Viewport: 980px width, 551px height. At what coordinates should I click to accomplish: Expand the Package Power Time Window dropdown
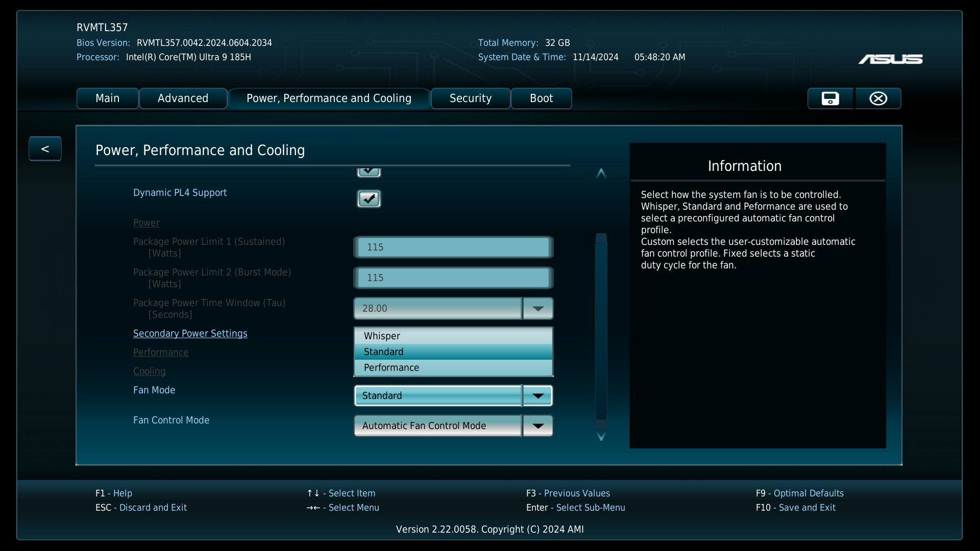(537, 309)
